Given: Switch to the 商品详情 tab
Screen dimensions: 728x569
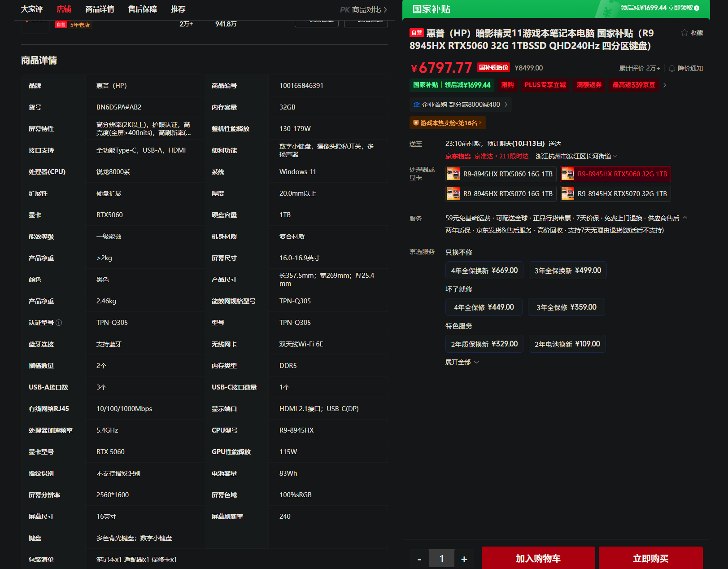Looking at the screenshot, I should 100,9.
